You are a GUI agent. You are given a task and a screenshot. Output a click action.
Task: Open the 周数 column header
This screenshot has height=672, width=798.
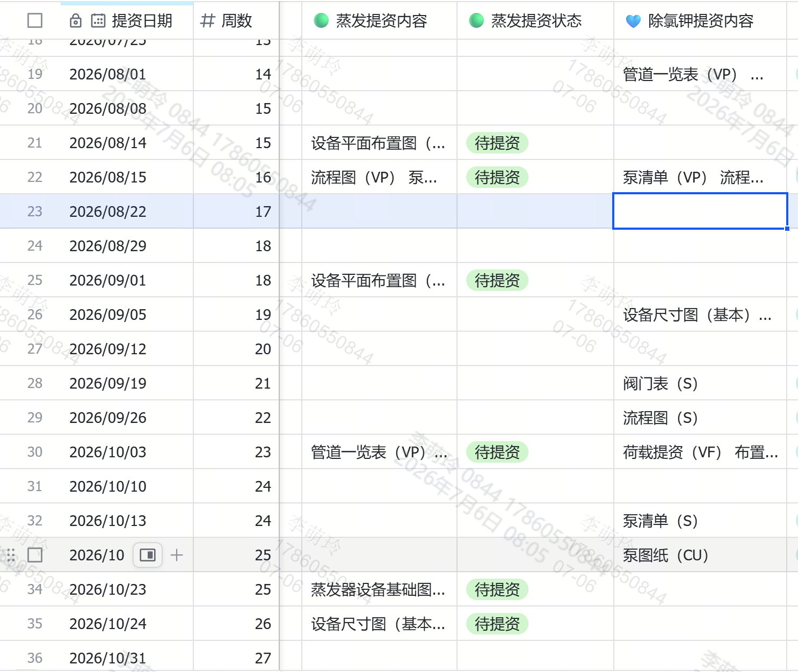pos(236,21)
